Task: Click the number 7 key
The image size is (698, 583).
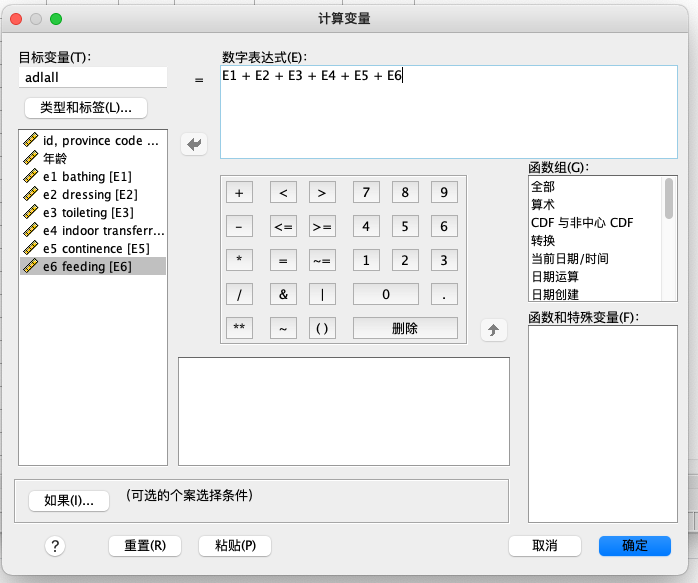Action: [x=366, y=193]
